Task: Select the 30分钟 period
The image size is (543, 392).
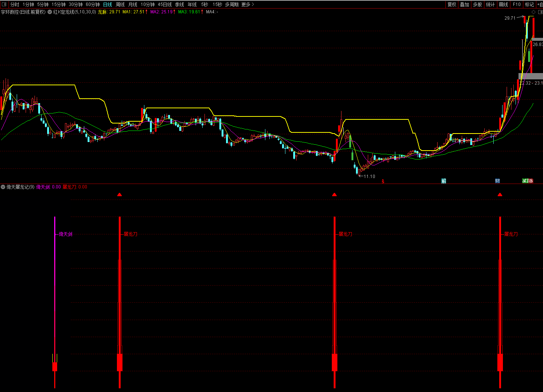Action: point(76,4)
